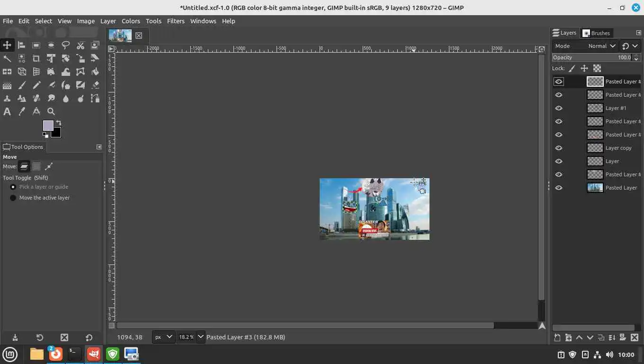Click the foreground color swatch
The image size is (644, 364).
point(48,126)
